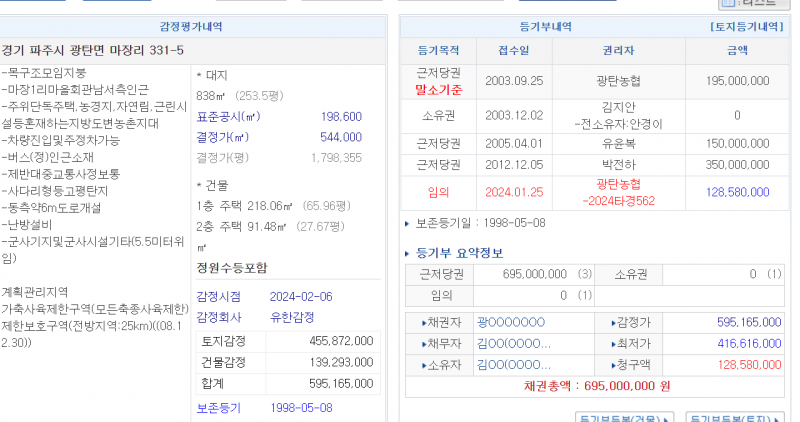Click the 감정시점 date 2024-02-06

click(x=301, y=296)
